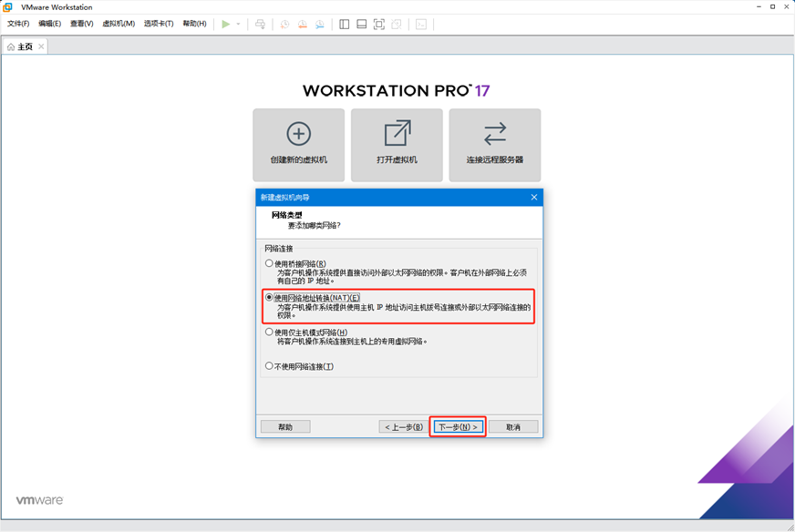Click the full screen mode icon
This screenshot has height=532, width=795.
tap(378, 24)
